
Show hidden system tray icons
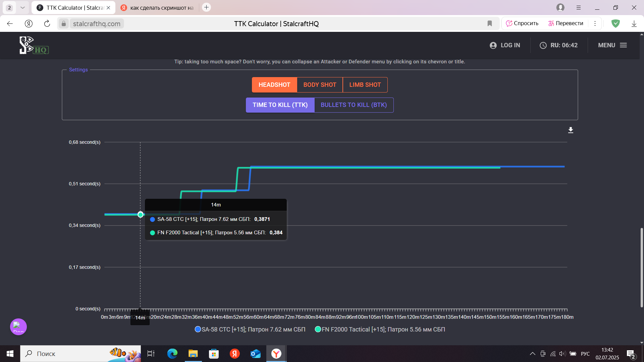pos(532,354)
